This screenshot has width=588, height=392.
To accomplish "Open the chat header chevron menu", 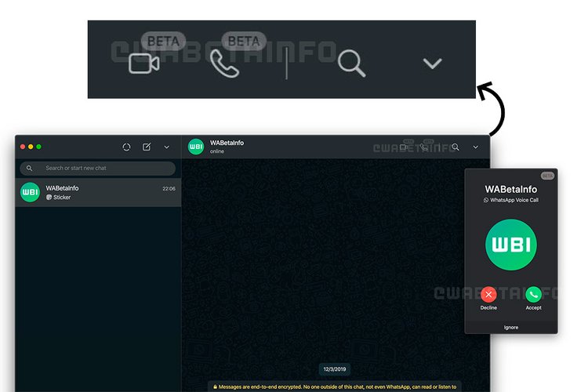I will 476,147.
